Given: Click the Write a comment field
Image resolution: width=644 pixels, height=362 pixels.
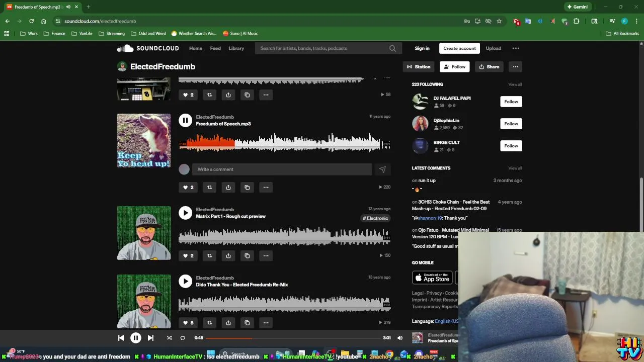Looking at the screenshot, I should click(x=282, y=169).
